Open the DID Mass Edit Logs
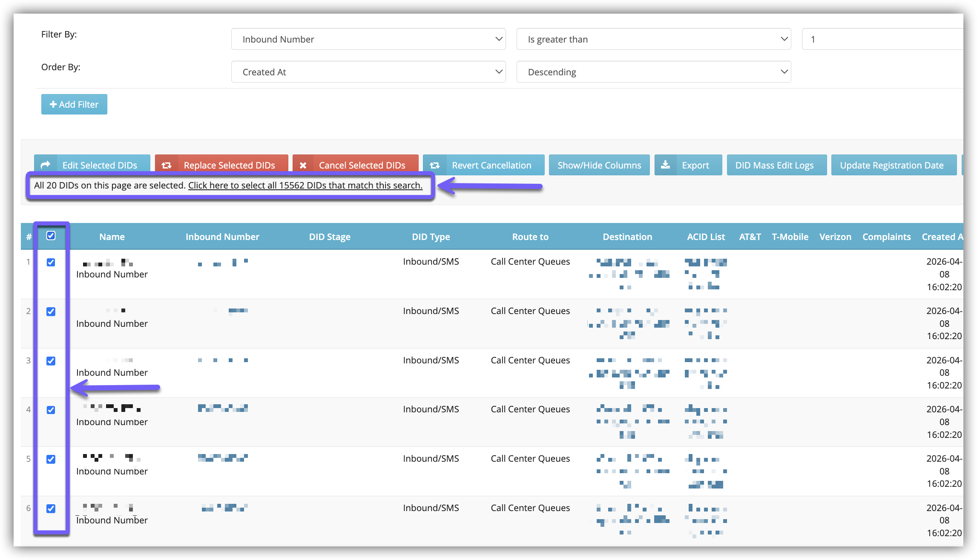 [x=774, y=165]
